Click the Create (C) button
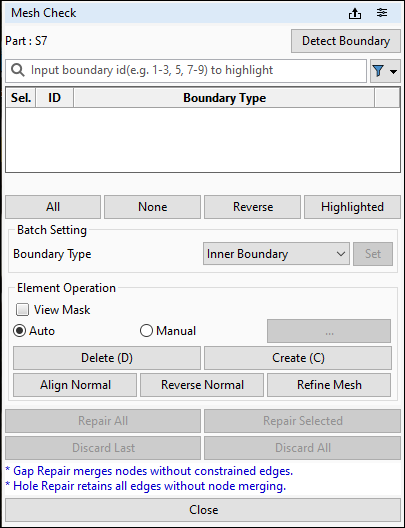 (298, 358)
